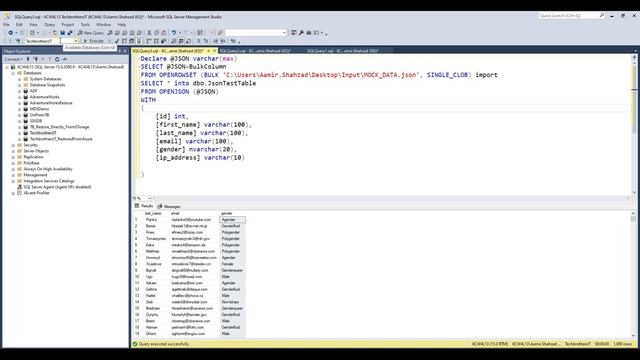Open the File menu

click(x=6, y=24)
